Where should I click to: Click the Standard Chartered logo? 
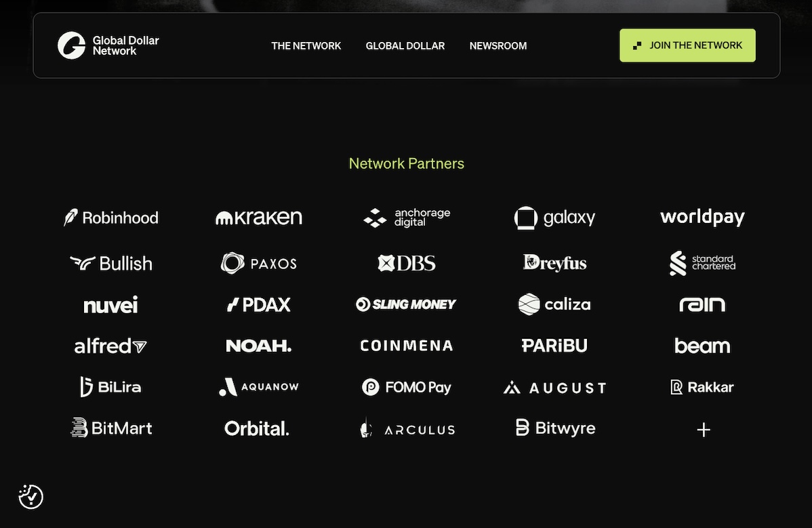[x=702, y=263]
